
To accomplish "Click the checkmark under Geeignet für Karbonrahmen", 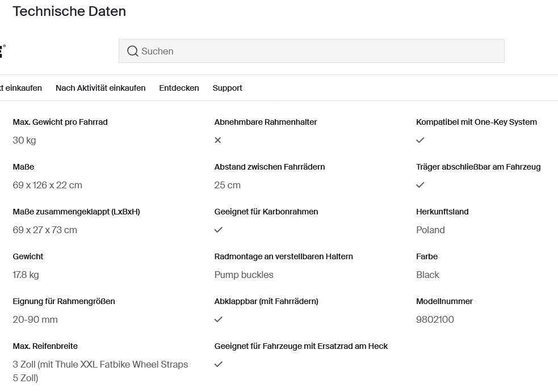I will pos(219,230).
